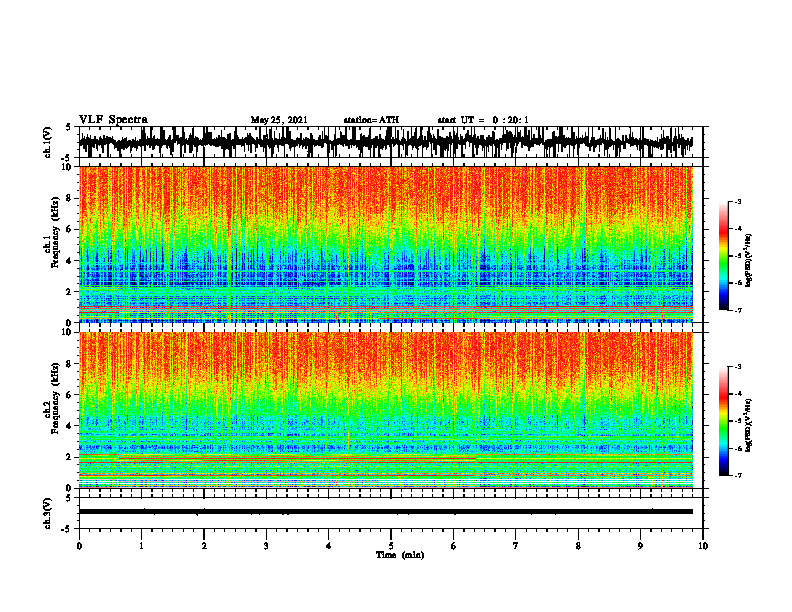The height and width of the screenshot is (612, 792).
Task: Click time axis tick label "9"
Action: [640, 546]
